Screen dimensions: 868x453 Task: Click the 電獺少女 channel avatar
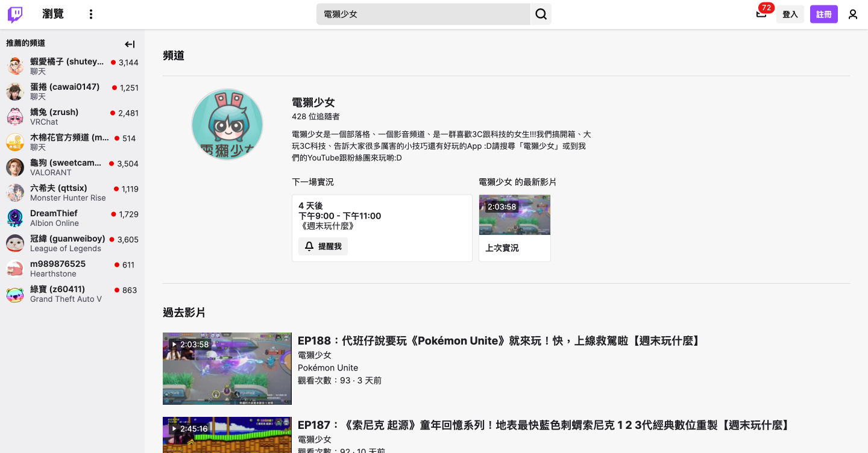(x=227, y=124)
